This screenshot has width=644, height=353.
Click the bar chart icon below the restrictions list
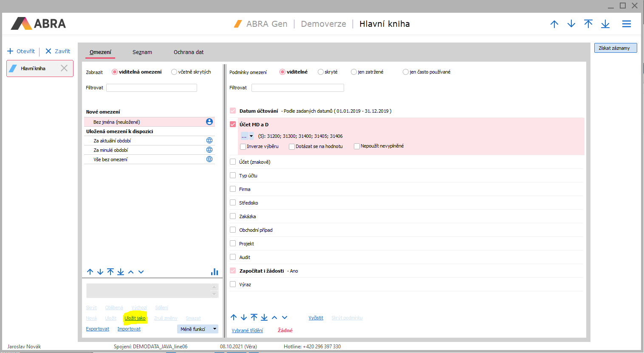pyautogui.click(x=215, y=272)
